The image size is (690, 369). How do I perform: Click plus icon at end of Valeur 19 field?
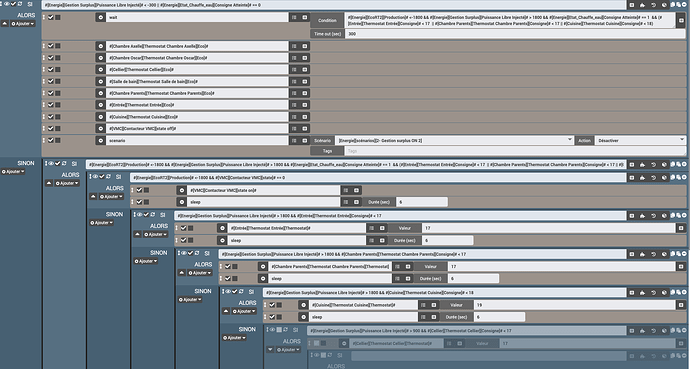(x=681, y=304)
